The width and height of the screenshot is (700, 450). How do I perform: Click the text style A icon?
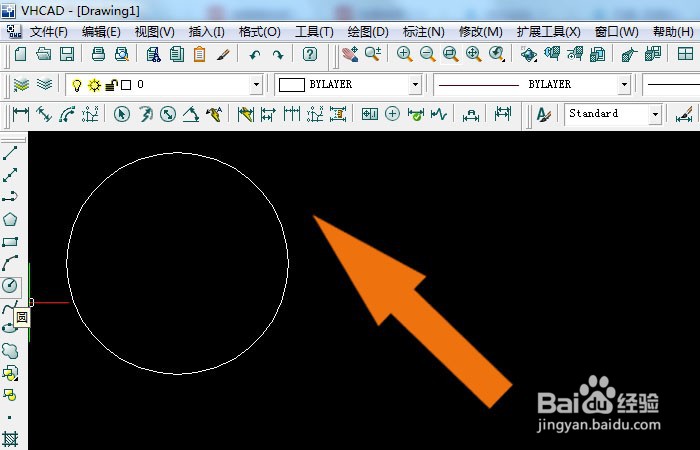543,114
